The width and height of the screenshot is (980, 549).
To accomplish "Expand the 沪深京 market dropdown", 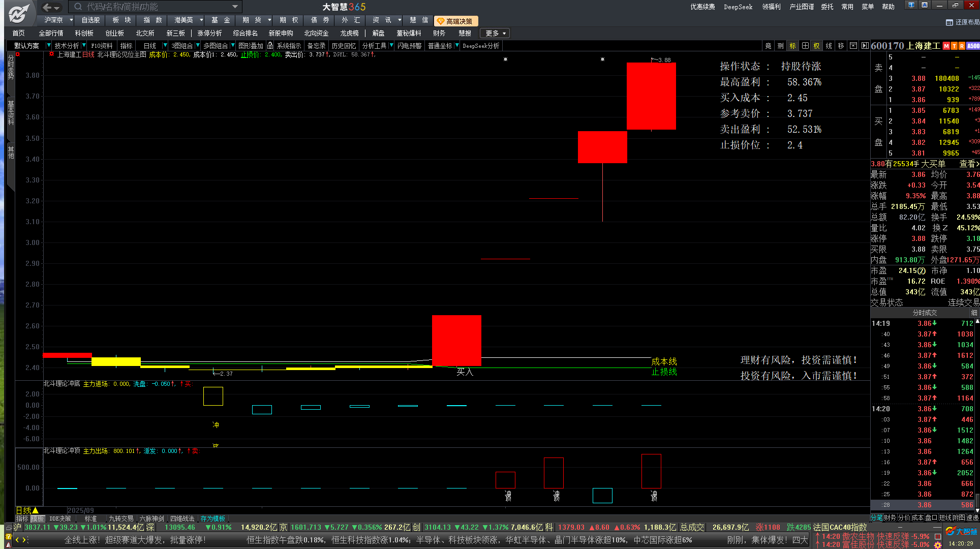I will (71, 20).
